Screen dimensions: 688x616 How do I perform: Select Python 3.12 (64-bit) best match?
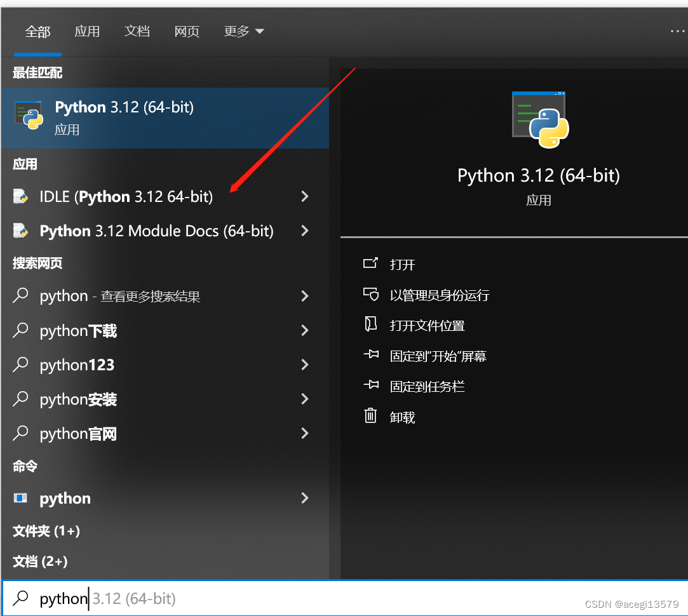pos(165,118)
